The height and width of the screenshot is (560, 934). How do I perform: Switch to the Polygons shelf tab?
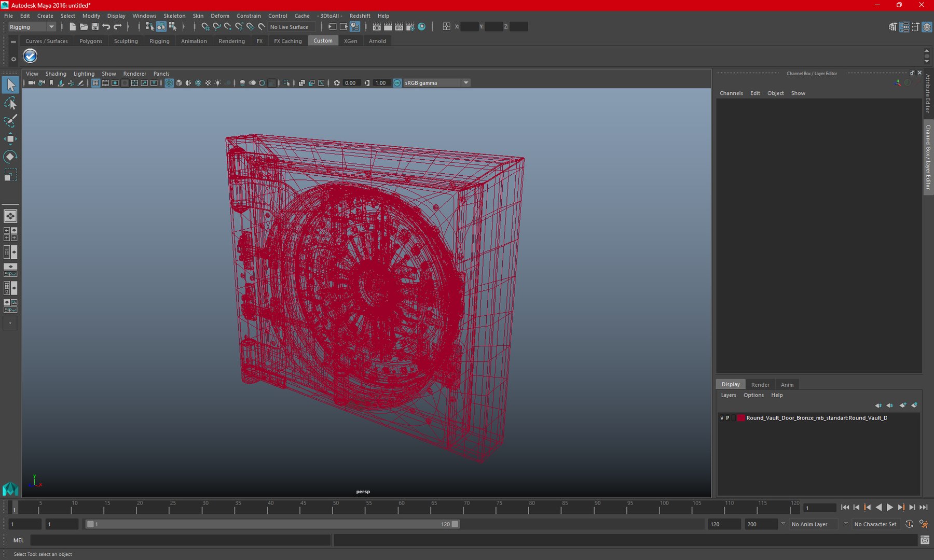coord(91,41)
